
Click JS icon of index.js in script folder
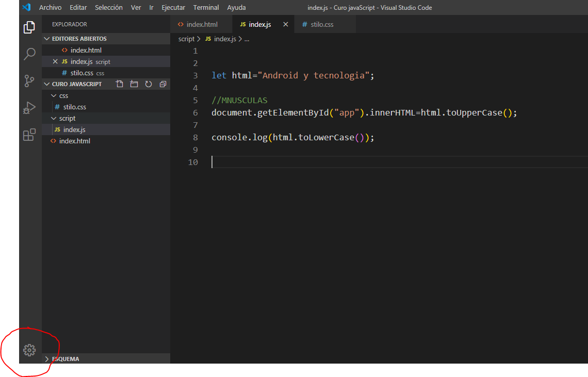coord(57,129)
